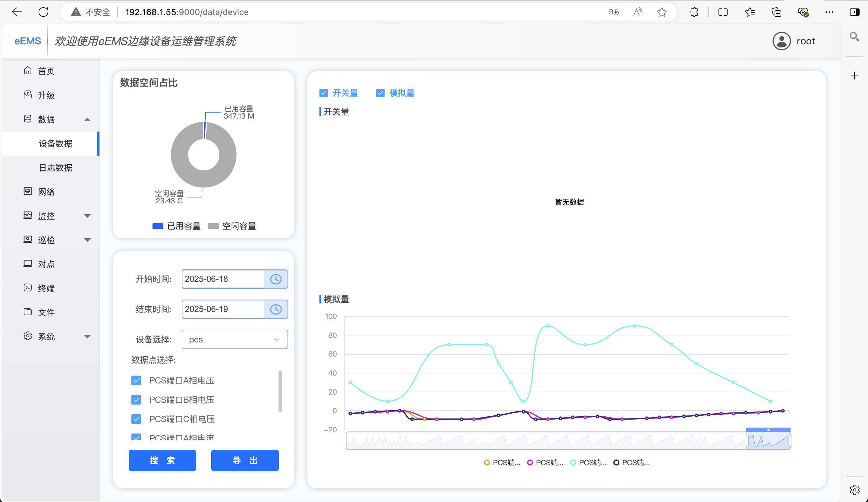Open the 网络 menu item
The height and width of the screenshot is (502, 868).
[x=51, y=191]
